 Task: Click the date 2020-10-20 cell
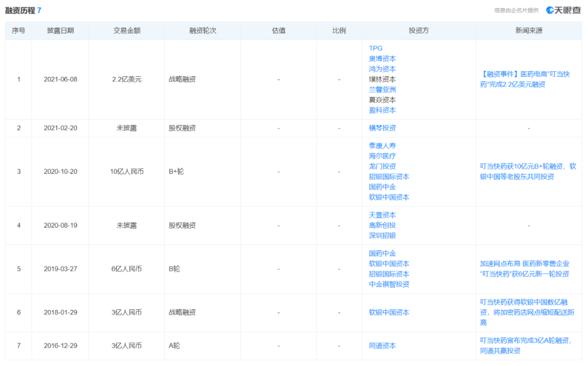pos(60,172)
